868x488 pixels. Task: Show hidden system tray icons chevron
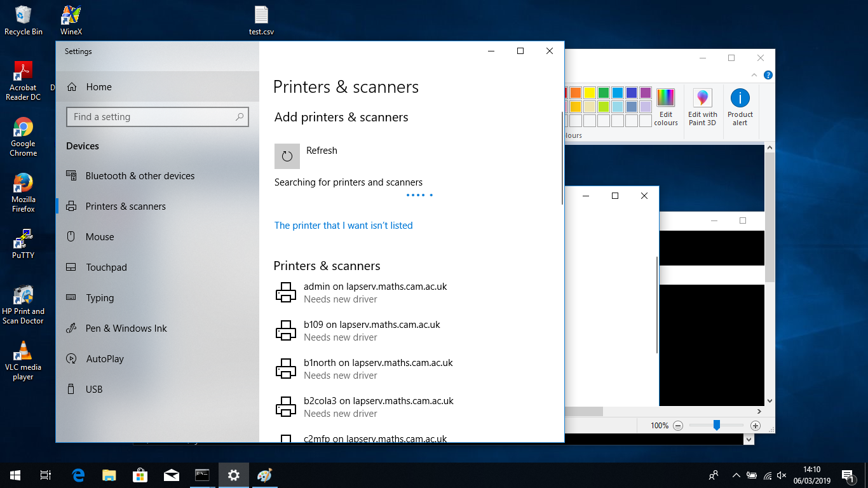(x=736, y=475)
